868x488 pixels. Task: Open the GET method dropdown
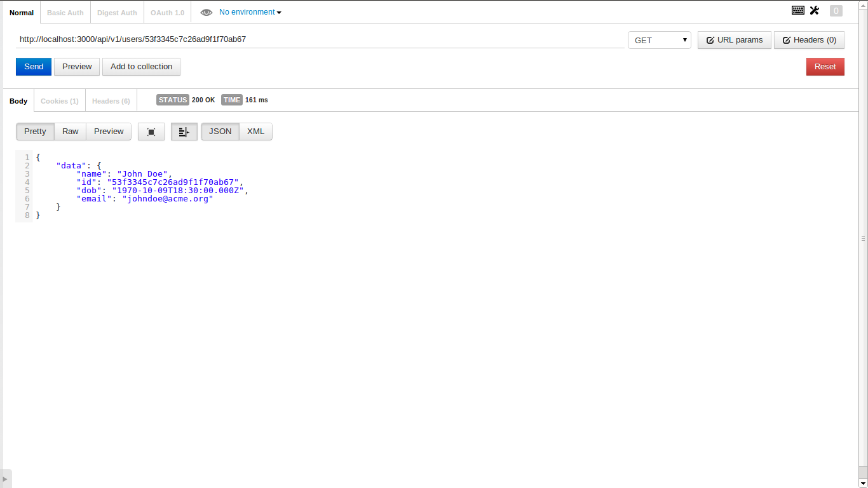pos(660,40)
